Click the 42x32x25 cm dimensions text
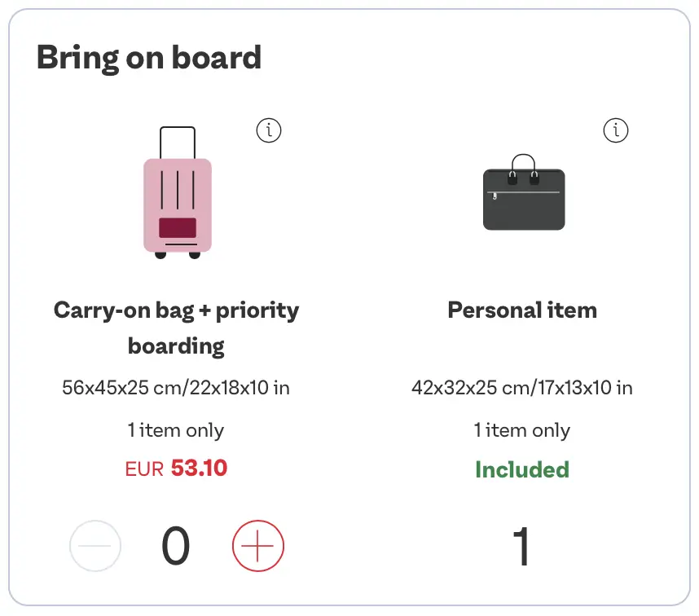Screen dimensions: 699x616 pos(522,387)
